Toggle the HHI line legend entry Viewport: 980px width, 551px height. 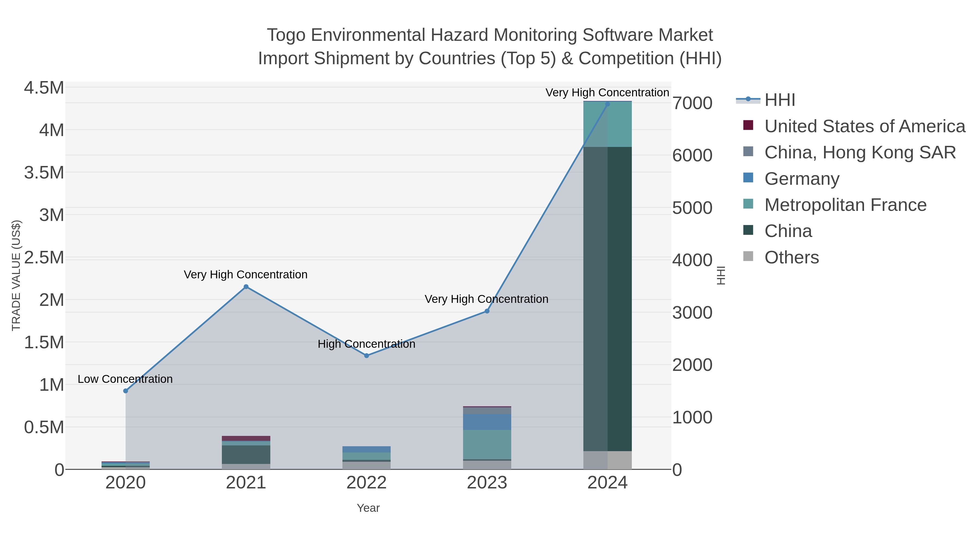click(x=765, y=100)
